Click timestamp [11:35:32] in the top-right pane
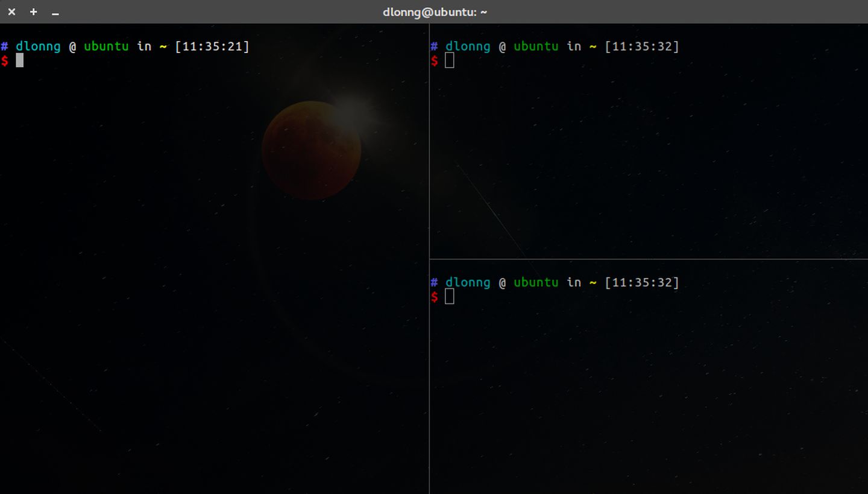Screen dimensions: 868x494 click(642, 46)
